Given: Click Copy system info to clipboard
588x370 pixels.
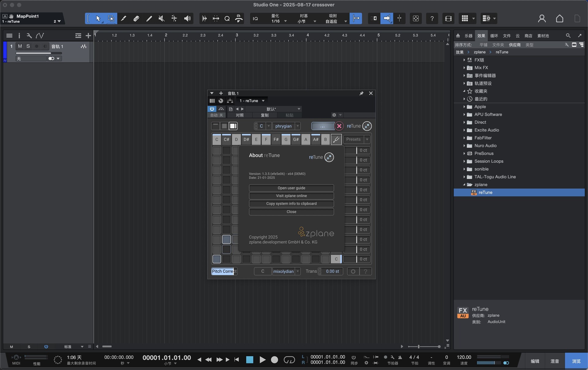Looking at the screenshot, I should pyautogui.click(x=291, y=204).
